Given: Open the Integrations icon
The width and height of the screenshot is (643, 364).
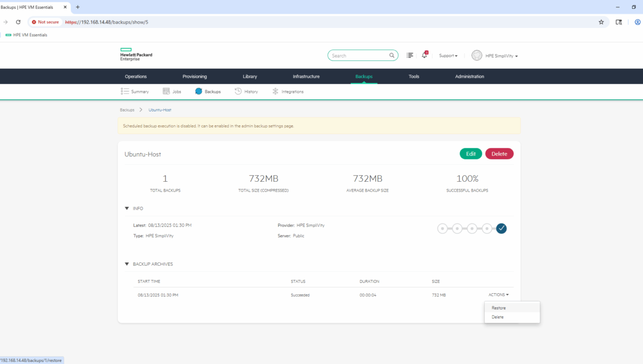Looking at the screenshot, I should pos(275,92).
